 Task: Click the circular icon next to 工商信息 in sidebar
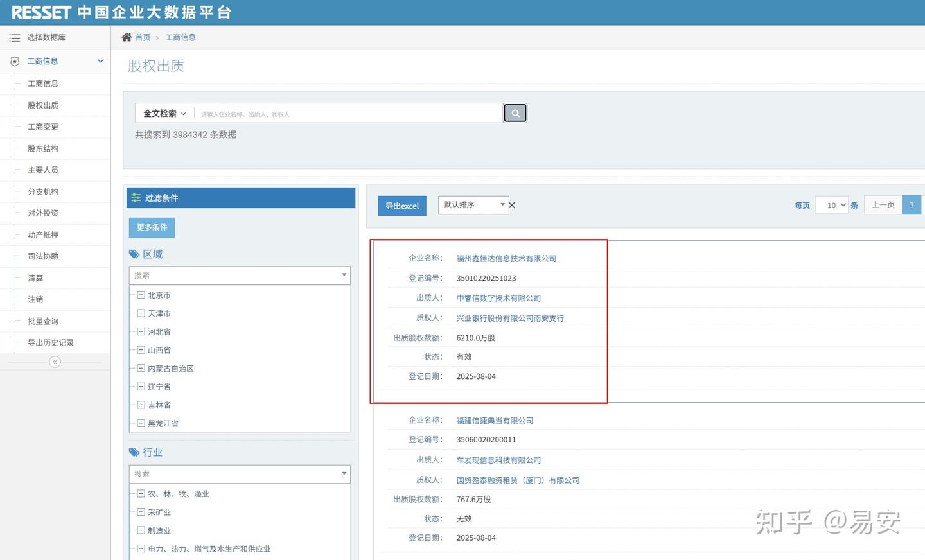pos(14,60)
